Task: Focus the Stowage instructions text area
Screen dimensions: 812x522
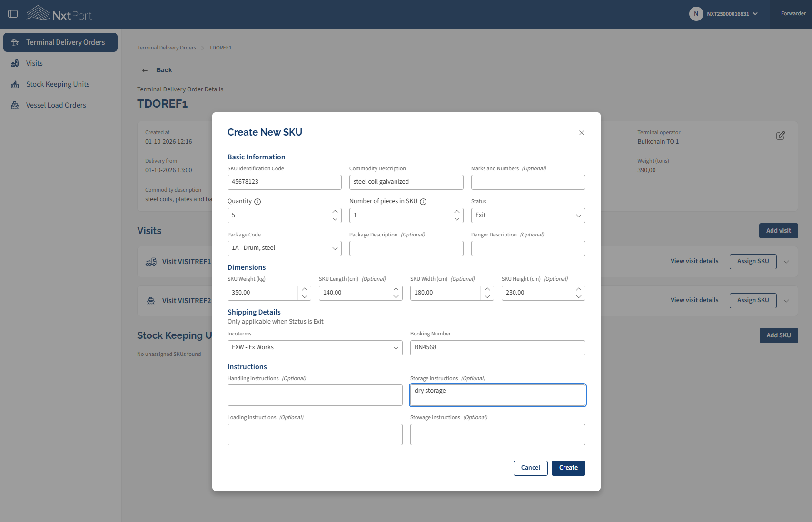Action: click(x=498, y=435)
